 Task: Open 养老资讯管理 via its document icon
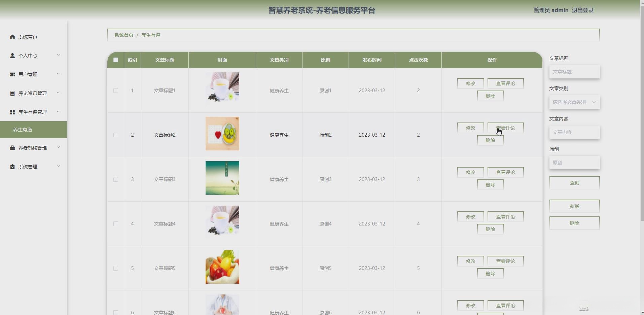[12, 93]
